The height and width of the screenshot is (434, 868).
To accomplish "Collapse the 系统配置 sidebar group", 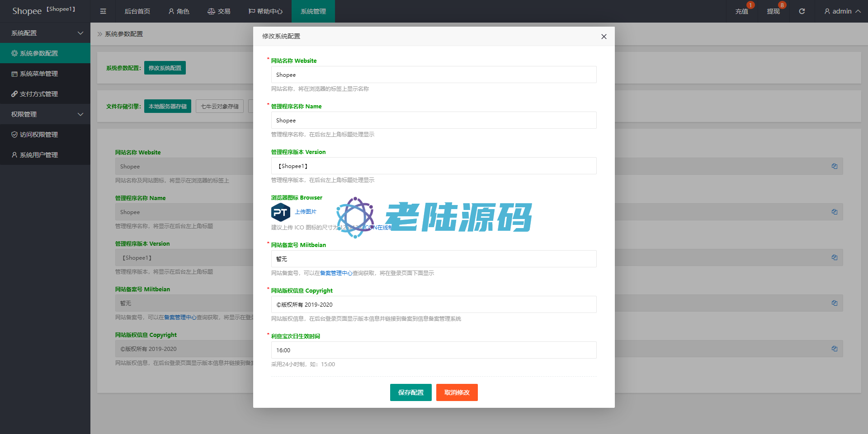I will (45, 33).
